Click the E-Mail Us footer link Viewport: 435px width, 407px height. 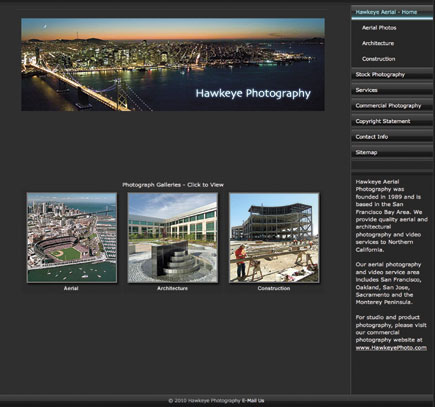(253, 401)
